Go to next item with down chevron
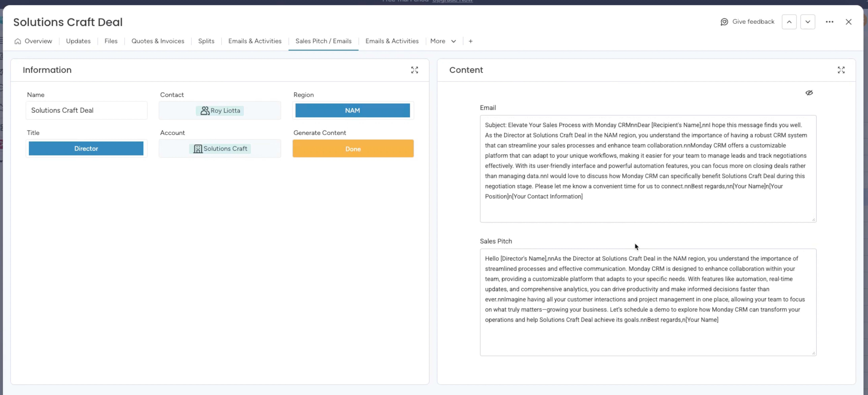 (808, 22)
